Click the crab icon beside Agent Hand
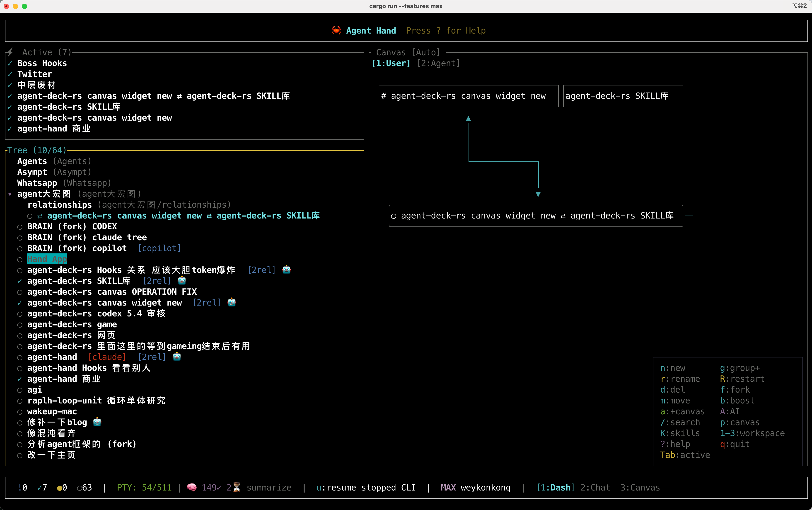The image size is (812, 510). [336, 30]
